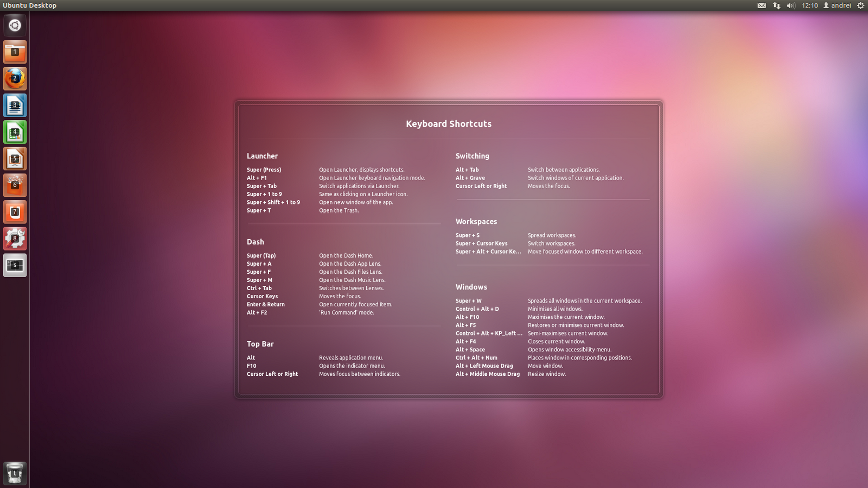Open the Workspace Switcher icon labeled S

15,265
